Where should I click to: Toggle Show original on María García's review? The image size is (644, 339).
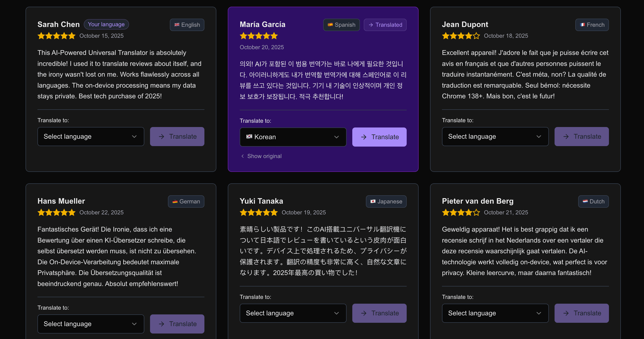[x=261, y=156]
